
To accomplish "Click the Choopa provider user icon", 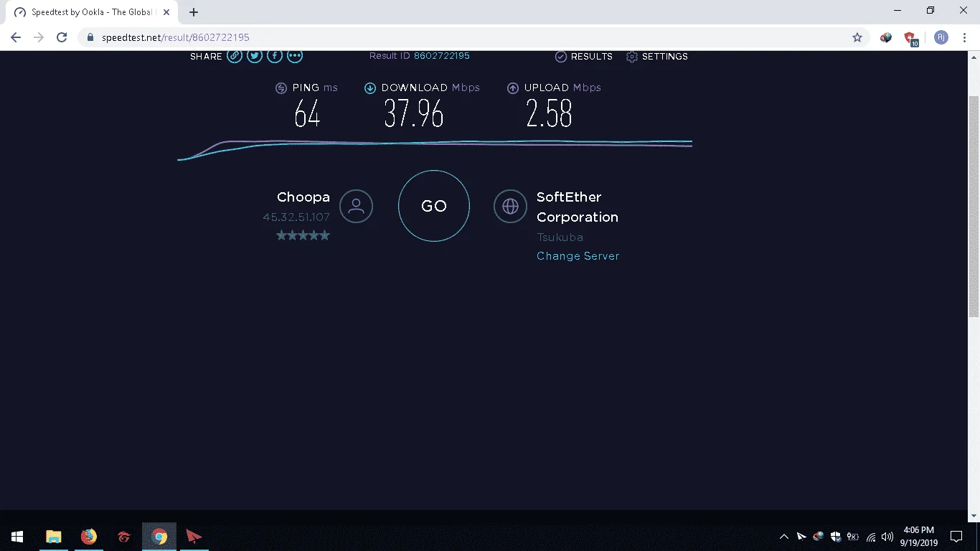I will click(x=356, y=207).
